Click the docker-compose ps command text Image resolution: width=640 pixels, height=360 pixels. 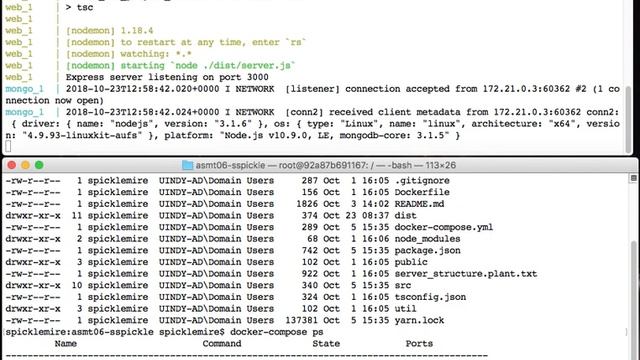[277, 332]
